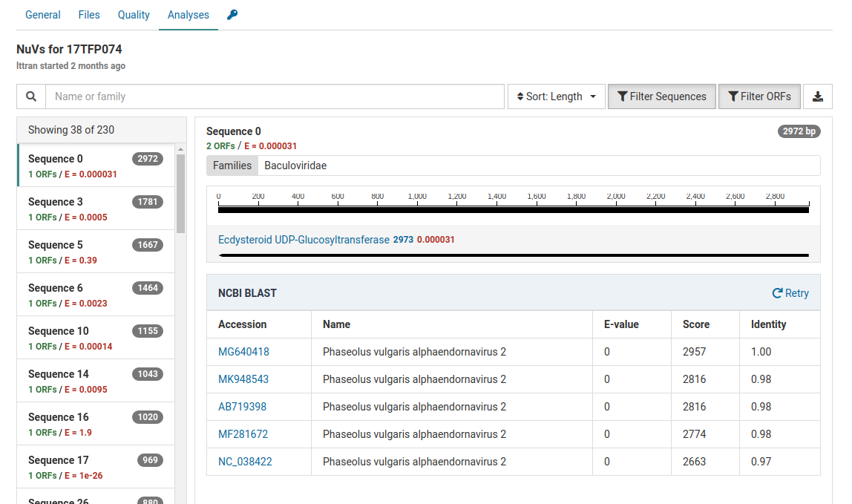Open the Quality tab
Viewport: 852px width, 504px height.
134,15
